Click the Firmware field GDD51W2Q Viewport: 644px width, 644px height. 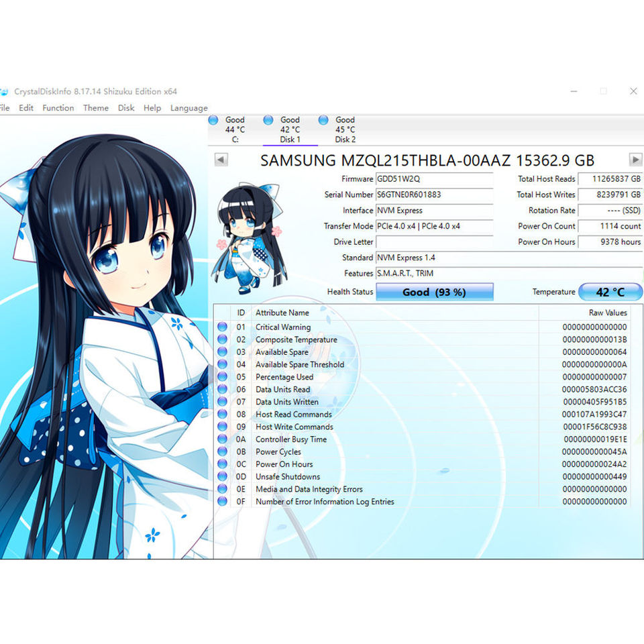click(x=434, y=179)
